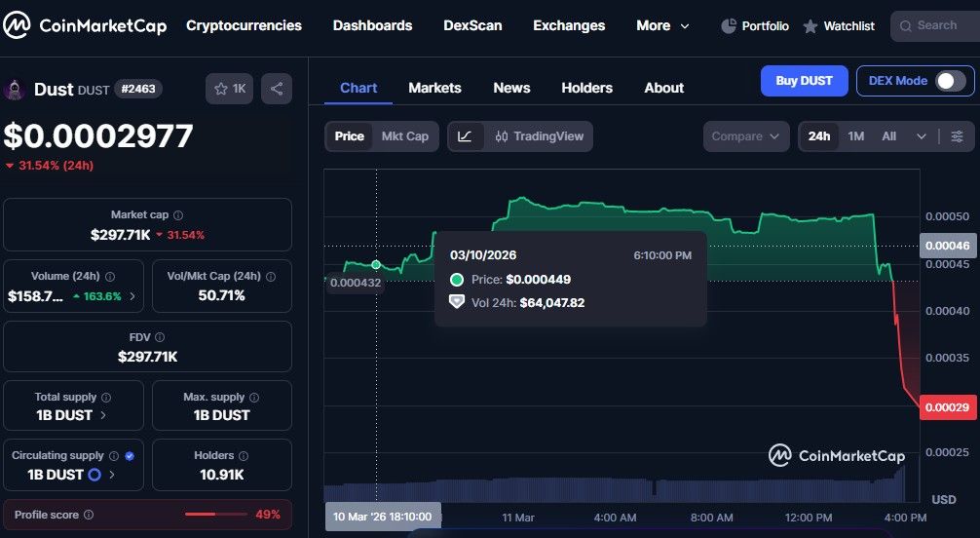Switch chart to Price view
Screen dimensions: 980x538
350,136
